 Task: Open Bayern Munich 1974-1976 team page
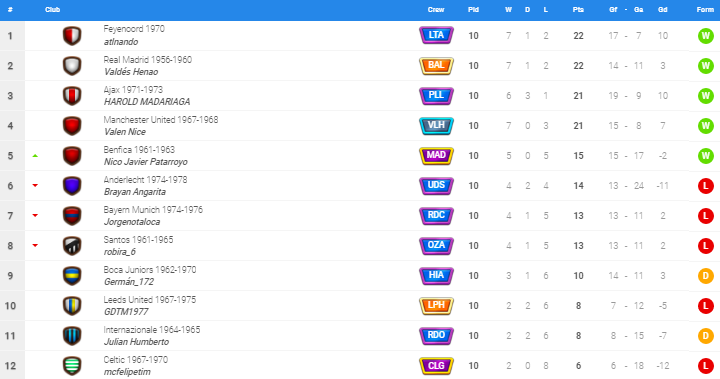point(153,209)
